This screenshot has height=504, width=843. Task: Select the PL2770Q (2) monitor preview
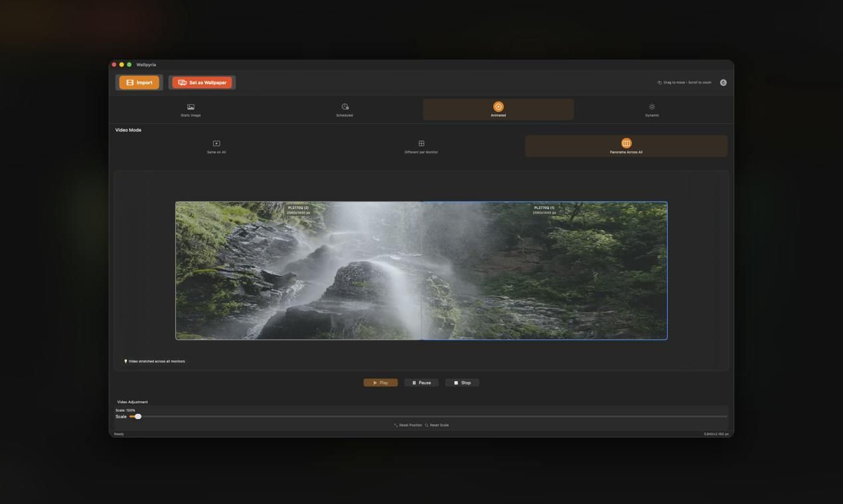pos(299,271)
